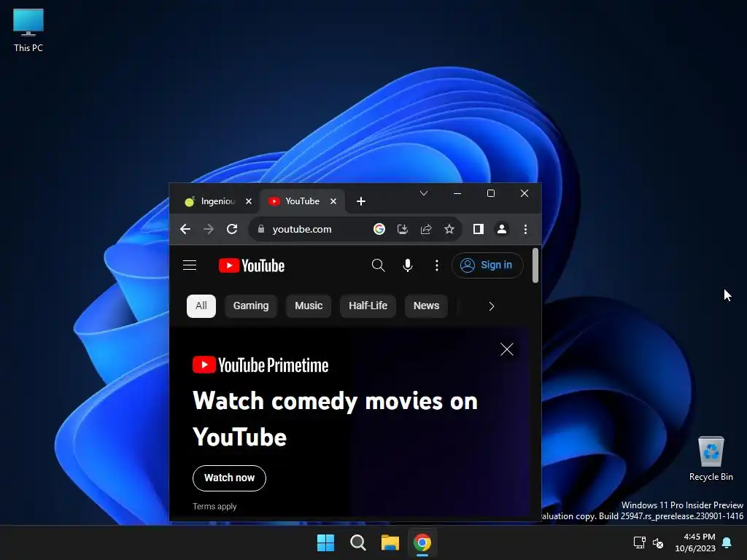Start voice search with microphone icon
Viewport: 747px width, 560px height.
click(408, 265)
